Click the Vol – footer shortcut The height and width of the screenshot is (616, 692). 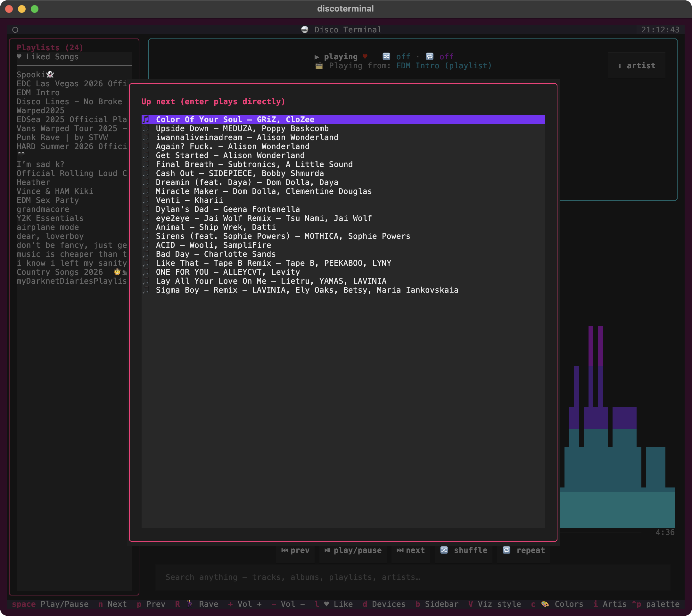click(x=288, y=604)
